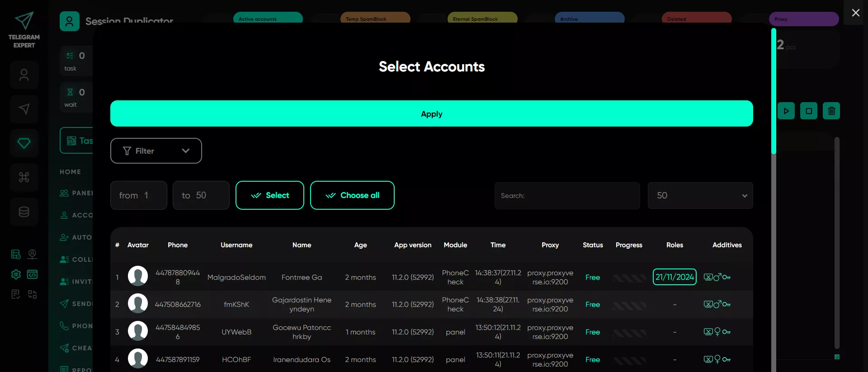The height and width of the screenshot is (372, 868).
Task: Click the male gender icon in MalgradoSeldom row
Action: tap(717, 277)
